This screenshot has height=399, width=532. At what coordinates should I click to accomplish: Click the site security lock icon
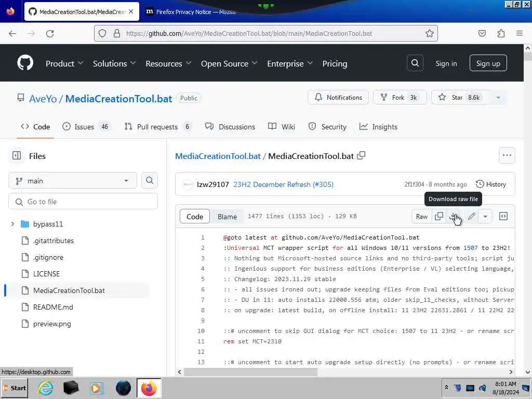click(117, 33)
